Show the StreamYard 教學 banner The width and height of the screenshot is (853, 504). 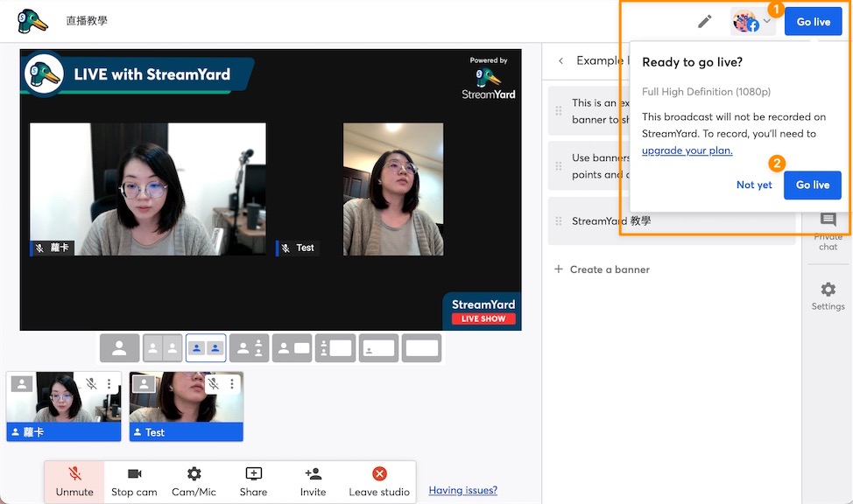pos(672,220)
